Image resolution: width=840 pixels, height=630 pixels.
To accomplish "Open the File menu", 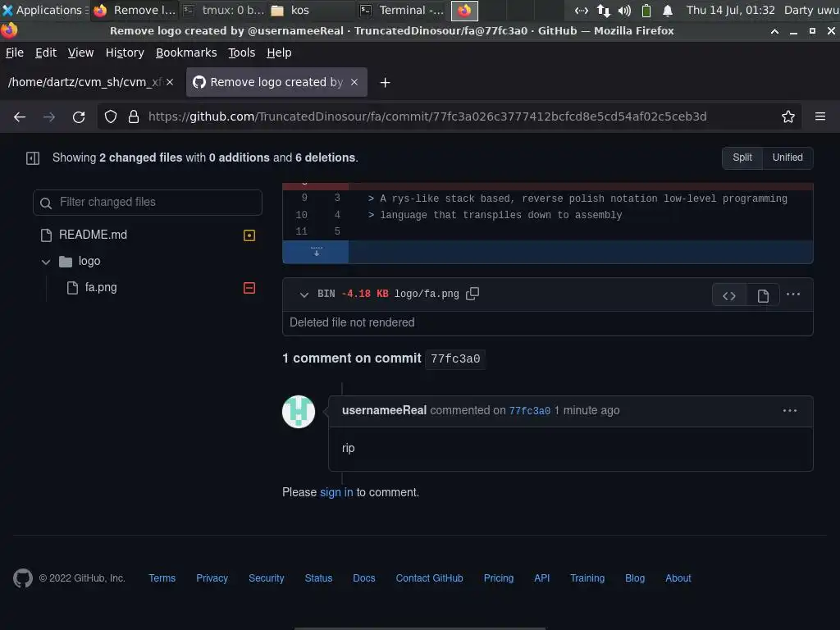I will click(x=15, y=52).
